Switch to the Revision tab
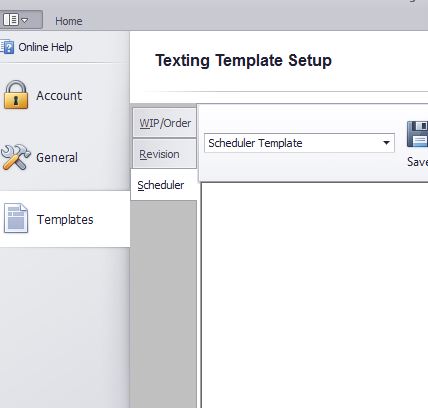The width and height of the screenshot is (428, 408). click(165, 154)
